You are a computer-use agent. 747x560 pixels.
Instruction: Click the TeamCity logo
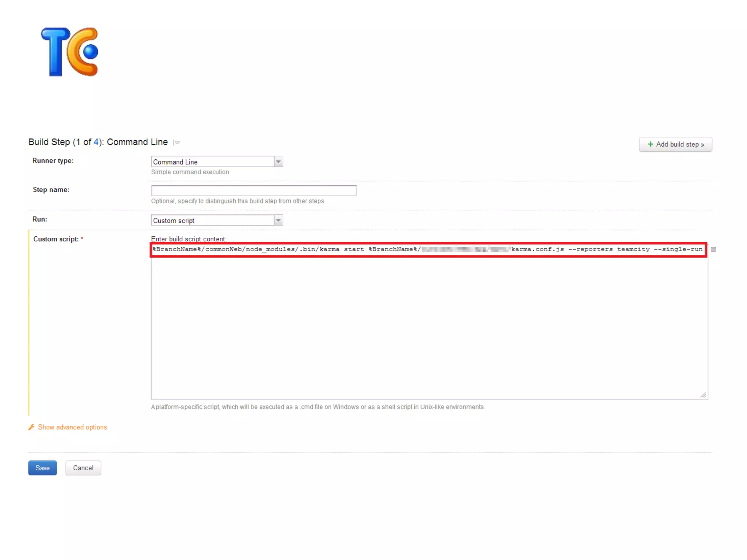70,52
